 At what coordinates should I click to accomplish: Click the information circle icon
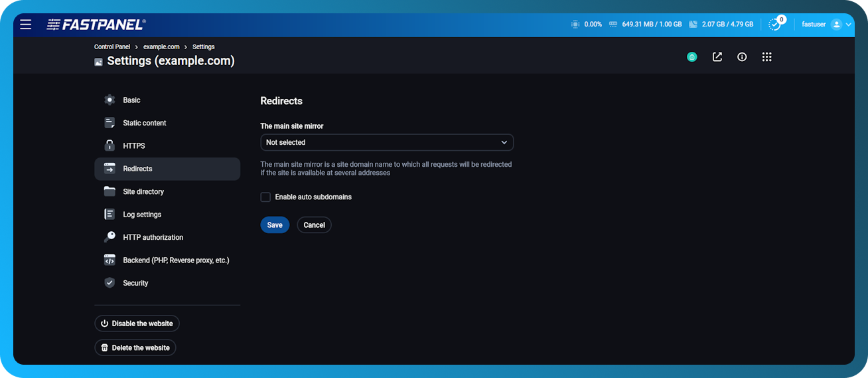tap(742, 57)
